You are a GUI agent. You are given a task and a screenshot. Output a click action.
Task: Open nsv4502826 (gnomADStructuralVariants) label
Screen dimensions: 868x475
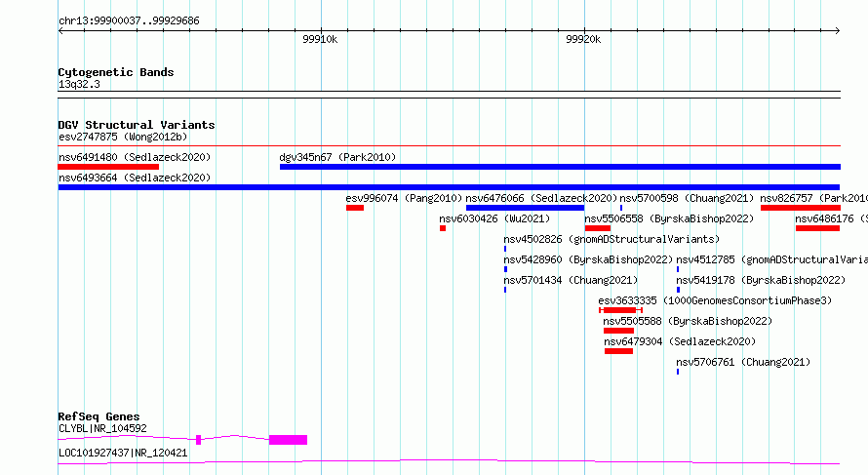pos(612,239)
